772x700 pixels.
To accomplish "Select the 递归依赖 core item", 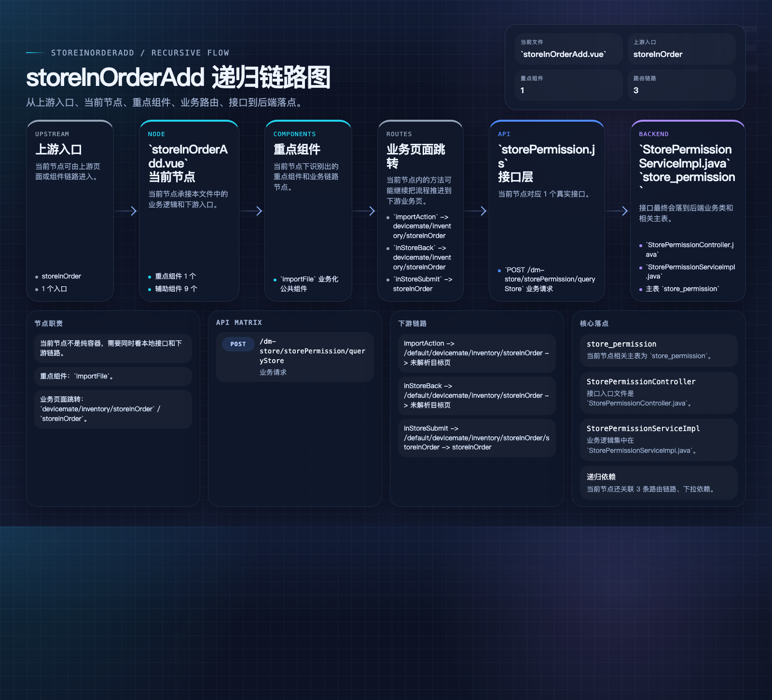I will [x=659, y=483].
